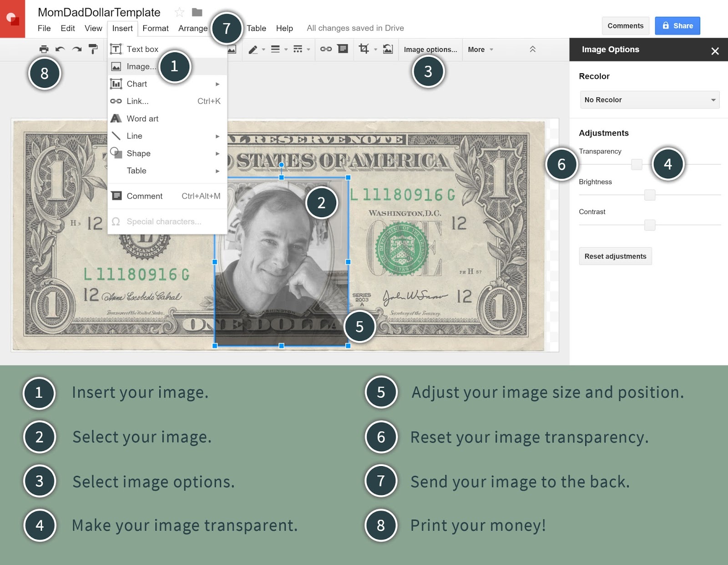The height and width of the screenshot is (565, 728).
Task: Click the top-right corner handle of the photo
Action: point(348,178)
